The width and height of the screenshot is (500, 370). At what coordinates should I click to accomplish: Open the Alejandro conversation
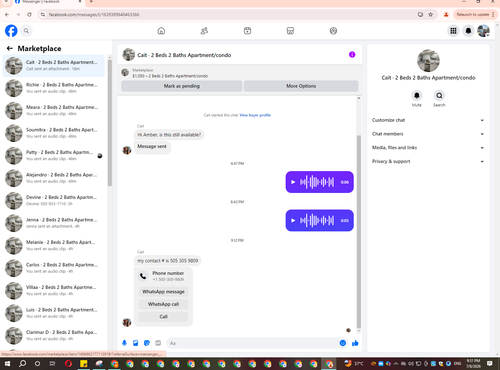click(54, 178)
